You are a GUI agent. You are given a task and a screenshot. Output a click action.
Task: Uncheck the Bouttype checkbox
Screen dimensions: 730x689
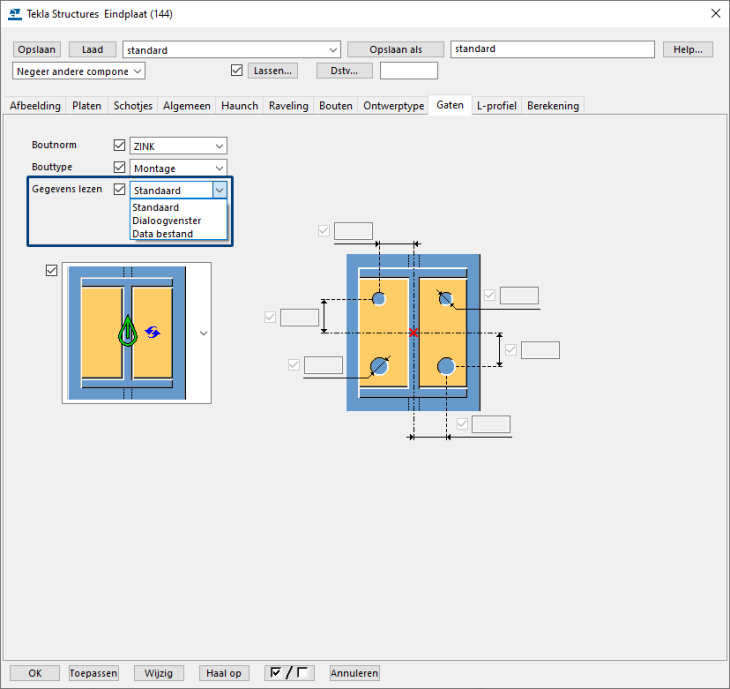120,168
